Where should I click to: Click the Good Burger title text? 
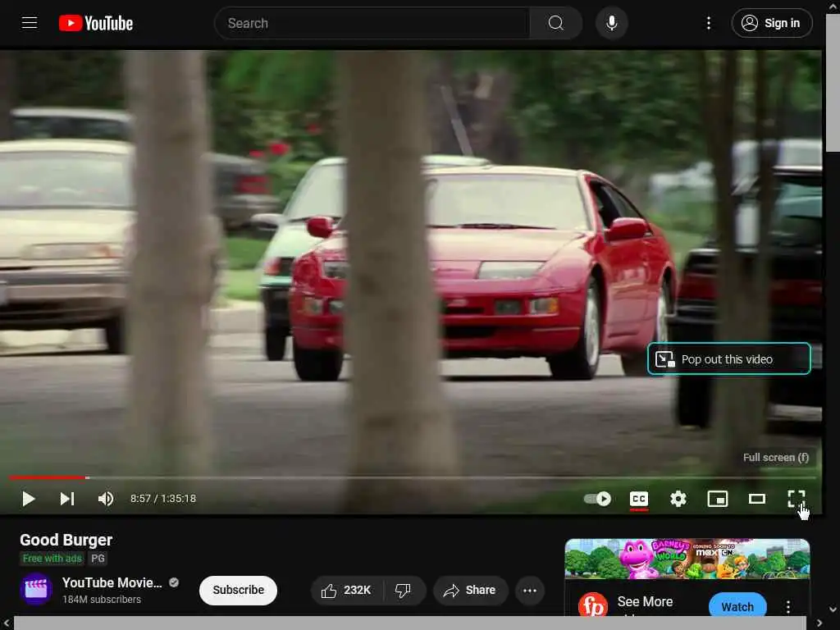[66, 540]
